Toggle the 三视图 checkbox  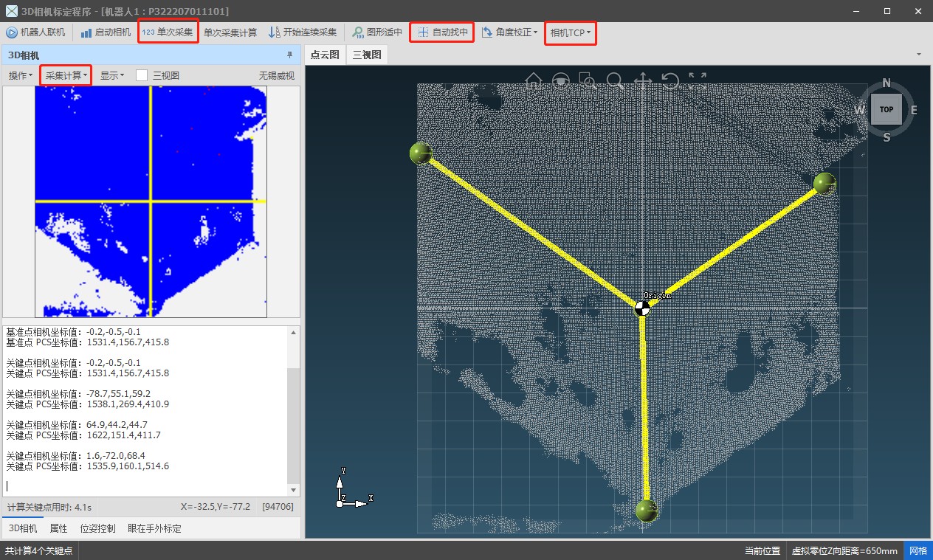142,75
